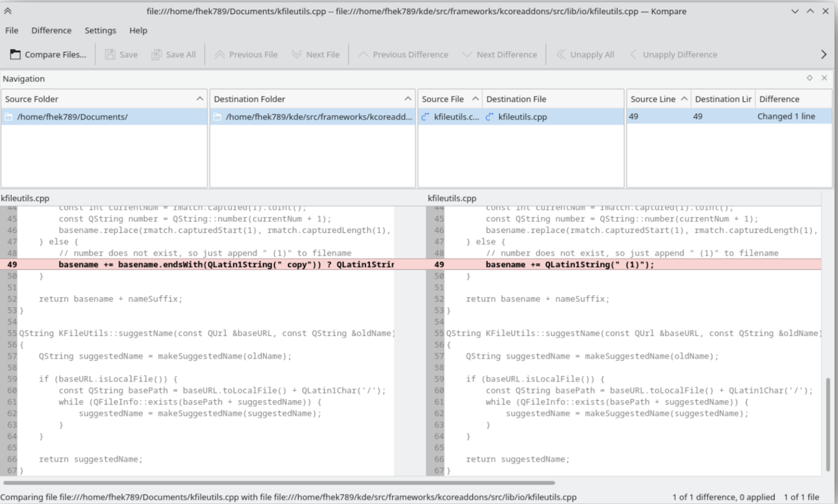Expand the toolbar overflow chevron

823,55
